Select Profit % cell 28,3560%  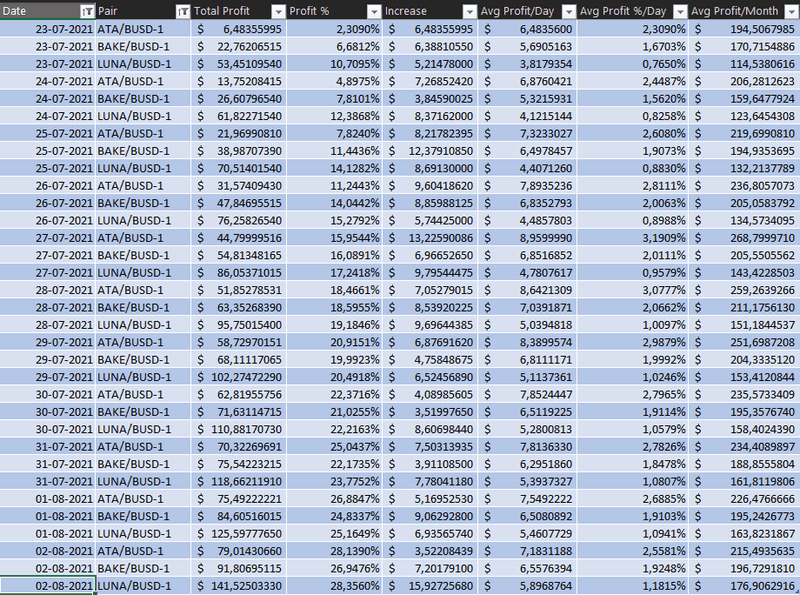coord(334,585)
